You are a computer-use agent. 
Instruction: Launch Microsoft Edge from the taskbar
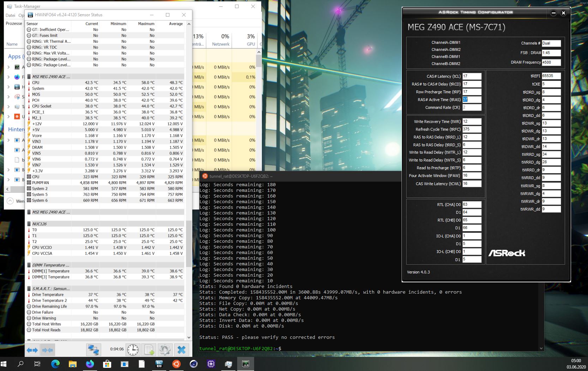click(55, 364)
